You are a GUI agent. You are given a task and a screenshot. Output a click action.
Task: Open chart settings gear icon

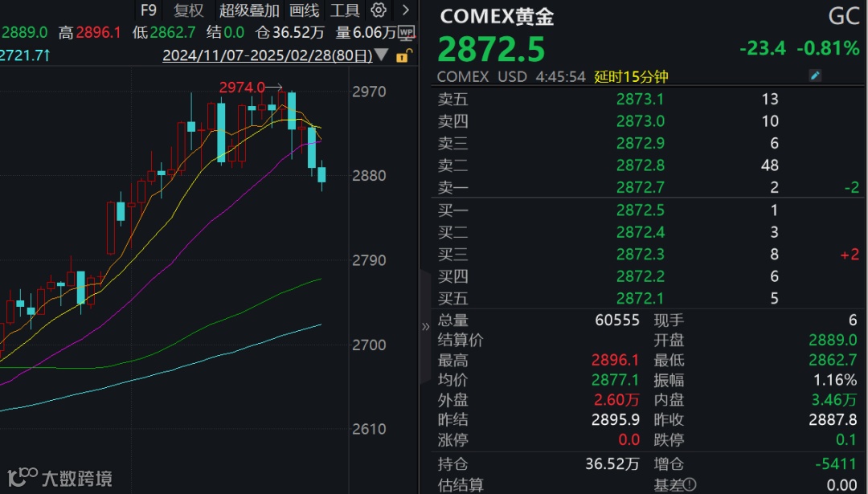pos(379,10)
